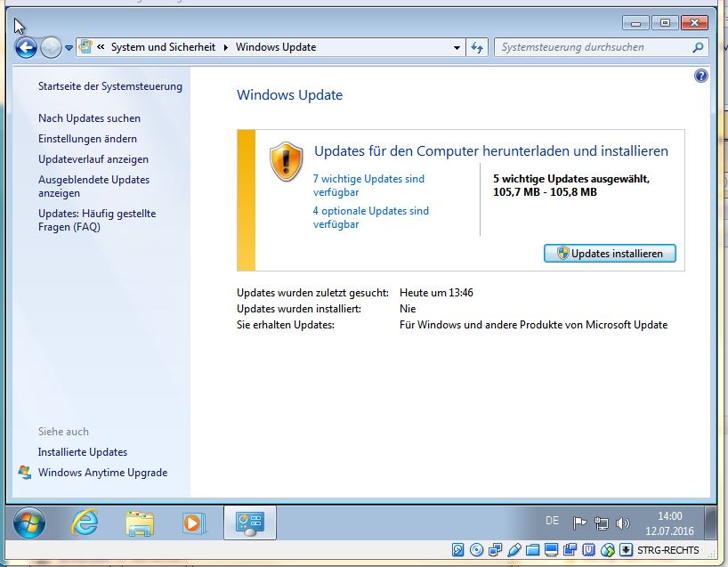Go back with the blue arrow button
The image size is (728, 567).
pyautogui.click(x=26, y=47)
